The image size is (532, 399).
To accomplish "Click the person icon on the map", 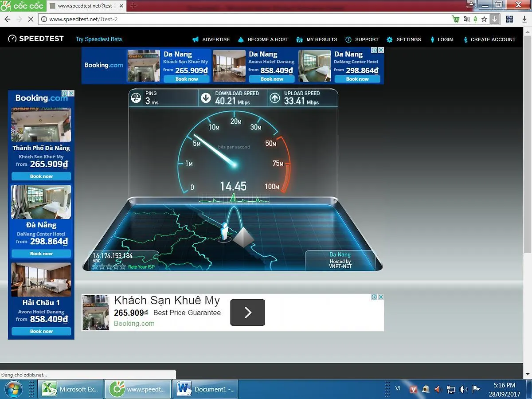I will (225, 231).
